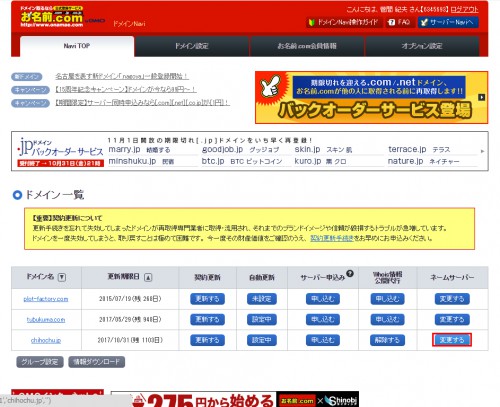500x407 pixels.
Task: Change nameserver for chihochu.jp
Action: point(452,340)
